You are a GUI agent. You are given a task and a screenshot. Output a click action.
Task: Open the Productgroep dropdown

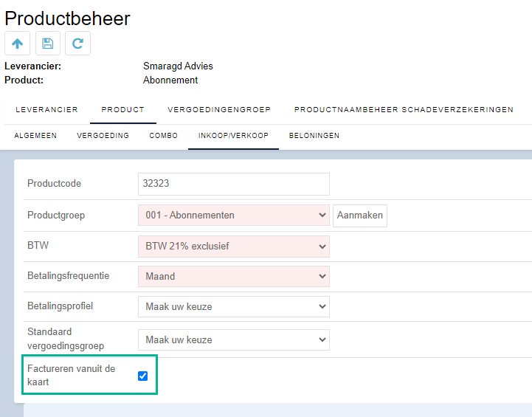tap(234, 215)
